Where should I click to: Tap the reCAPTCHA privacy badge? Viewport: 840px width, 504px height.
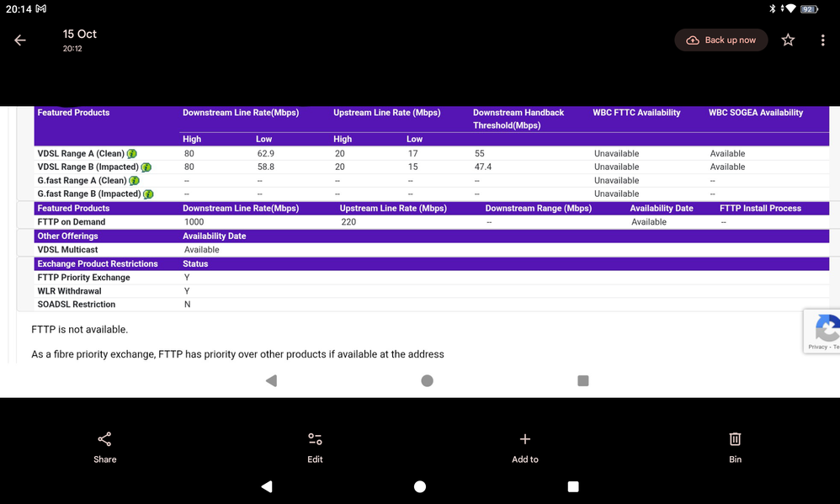pos(823,331)
